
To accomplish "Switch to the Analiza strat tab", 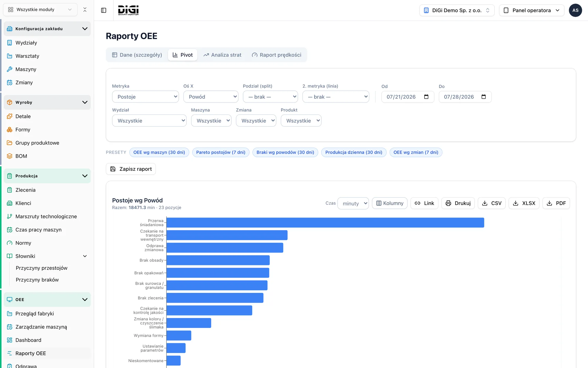I will [222, 55].
